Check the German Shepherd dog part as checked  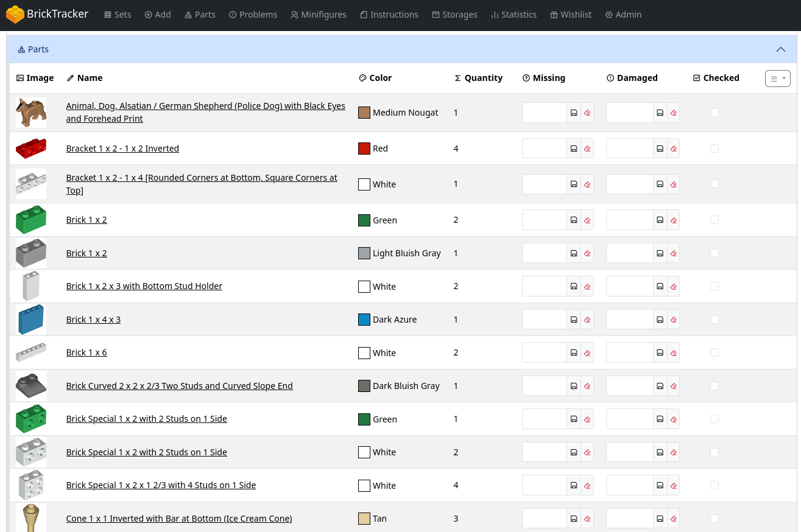point(715,113)
